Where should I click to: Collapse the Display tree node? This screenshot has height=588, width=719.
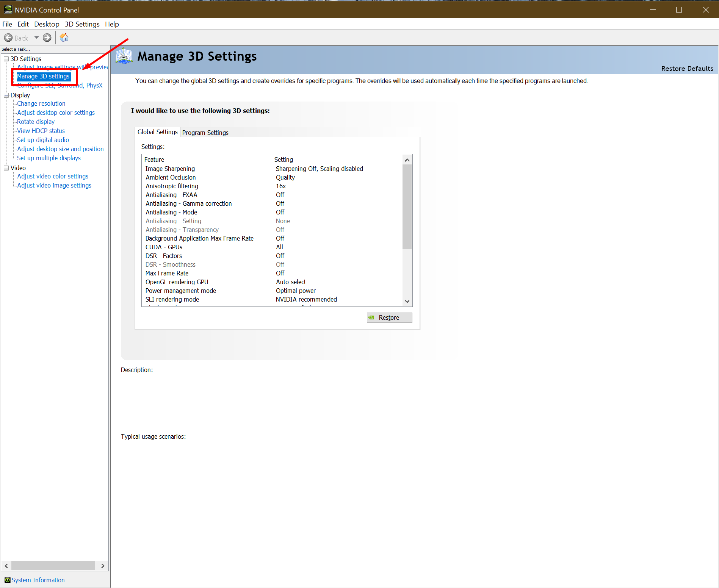[6, 95]
